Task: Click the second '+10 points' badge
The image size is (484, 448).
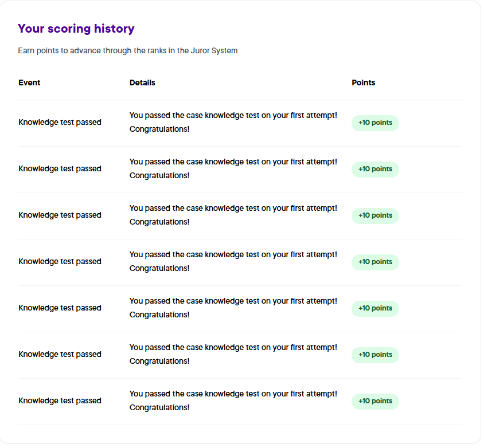Action: 375,169
